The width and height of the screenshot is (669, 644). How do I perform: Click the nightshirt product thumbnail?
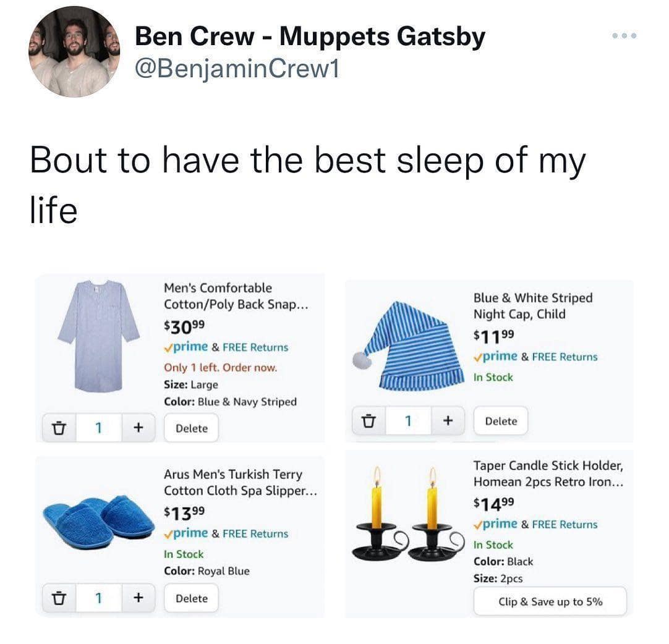point(99,337)
